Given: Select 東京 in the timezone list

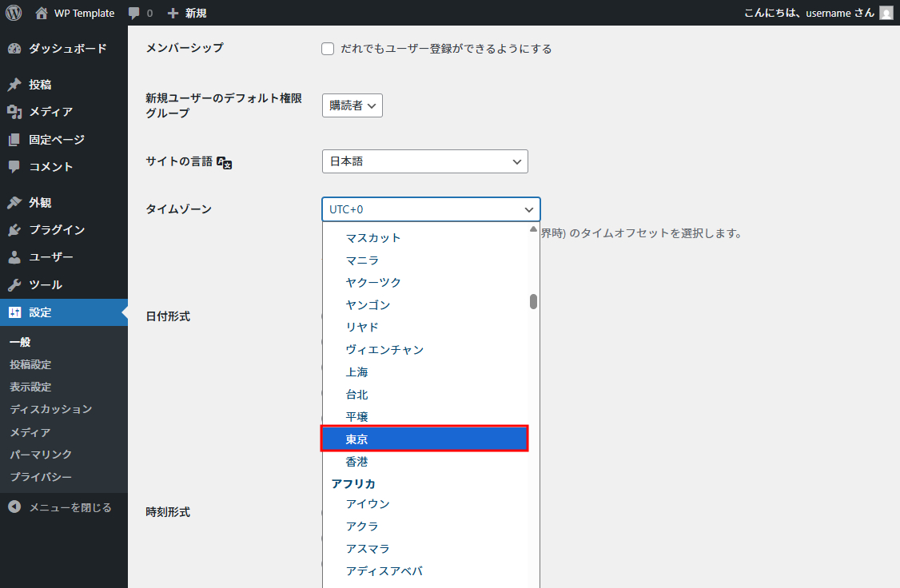Looking at the screenshot, I should coord(424,439).
